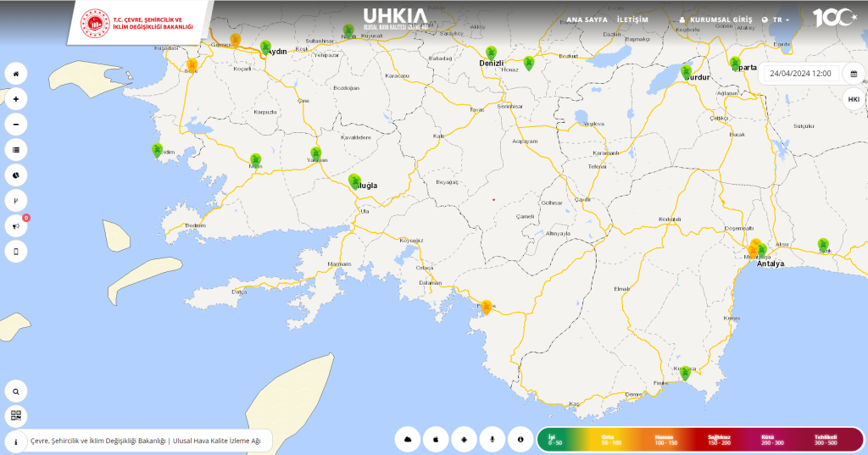Open the İLETİŞİM menu item
Viewport: 868px width, 455px height.
click(x=632, y=19)
